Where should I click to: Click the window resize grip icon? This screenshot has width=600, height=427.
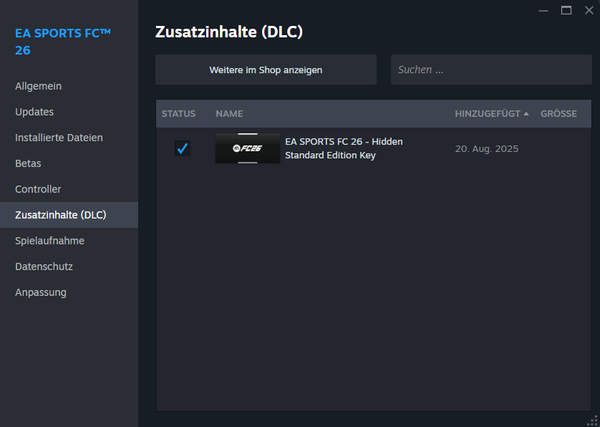592,420
